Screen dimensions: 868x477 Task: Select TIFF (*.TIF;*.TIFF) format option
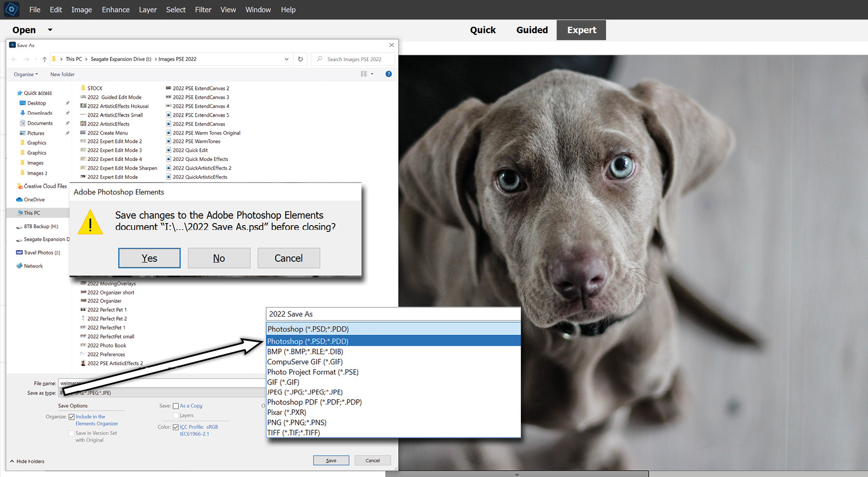393,433
